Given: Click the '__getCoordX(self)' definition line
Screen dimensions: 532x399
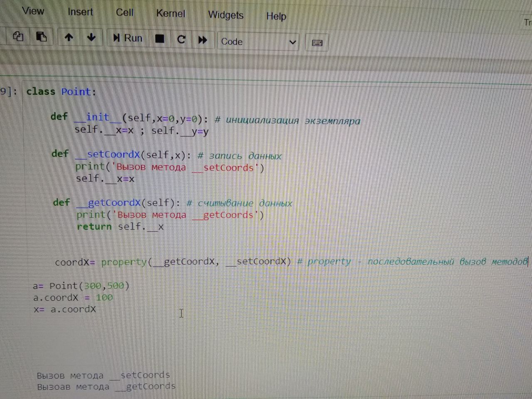Looking at the screenshot, I should point(172,203).
